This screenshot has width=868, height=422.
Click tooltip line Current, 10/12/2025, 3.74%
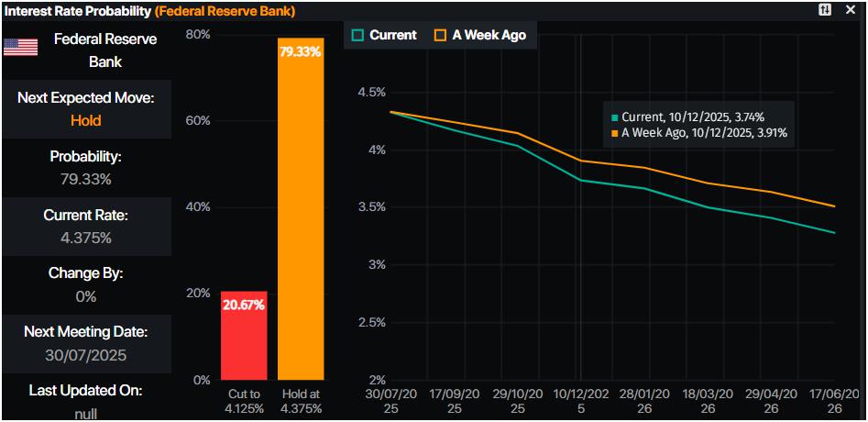tap(688, 117)
